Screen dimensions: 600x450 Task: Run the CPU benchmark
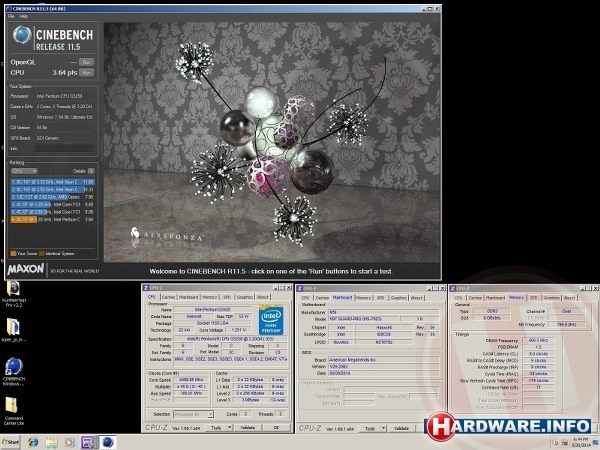(86, 72)
